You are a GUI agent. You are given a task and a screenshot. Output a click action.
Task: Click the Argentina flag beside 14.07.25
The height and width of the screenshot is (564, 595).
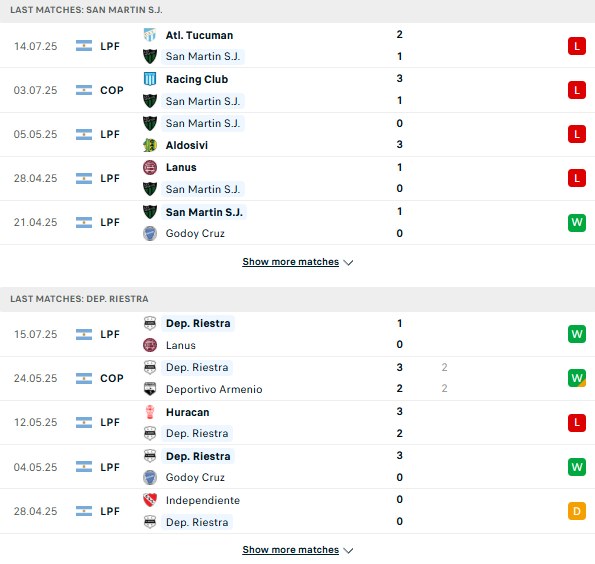pyautogui.click(x=84, y=46)
